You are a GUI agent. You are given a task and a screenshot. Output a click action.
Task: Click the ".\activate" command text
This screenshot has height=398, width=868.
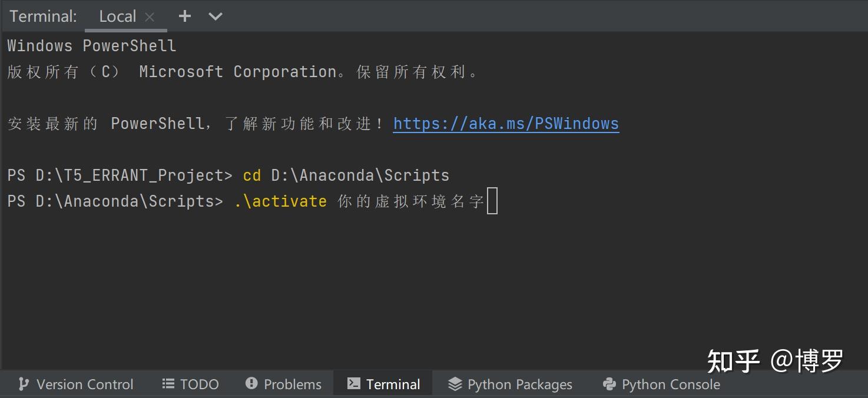click(x=280, y=201)
